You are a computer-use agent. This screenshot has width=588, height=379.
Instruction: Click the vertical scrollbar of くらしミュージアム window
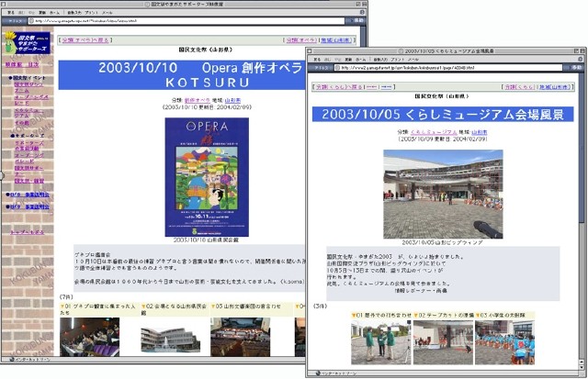(582, 216)
